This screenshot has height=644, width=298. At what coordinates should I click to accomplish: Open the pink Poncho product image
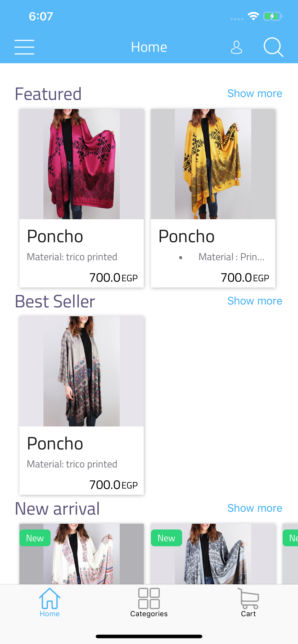coord(82,164)
